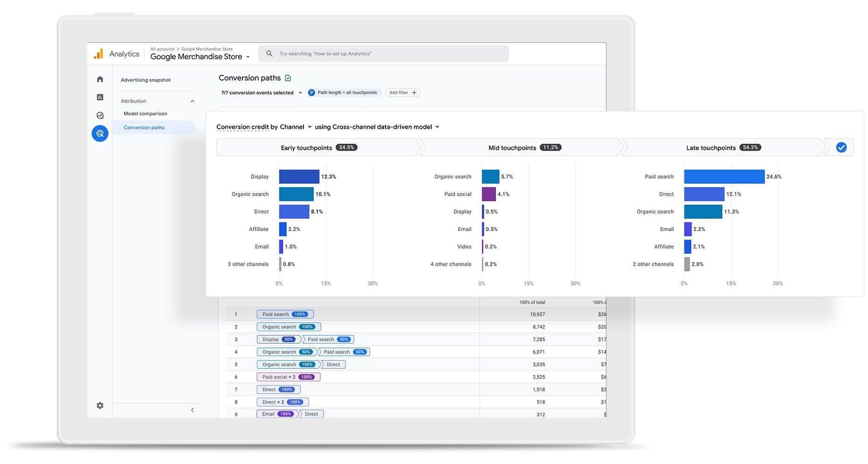Click the Add filter button

tap(402, 92)
